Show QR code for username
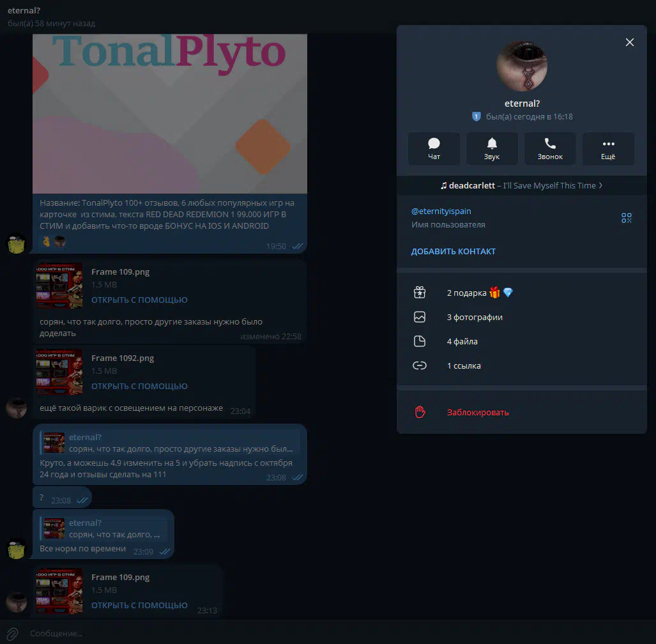Image resolution: width=656 pixels, height=644 pixels. point(626,218)
